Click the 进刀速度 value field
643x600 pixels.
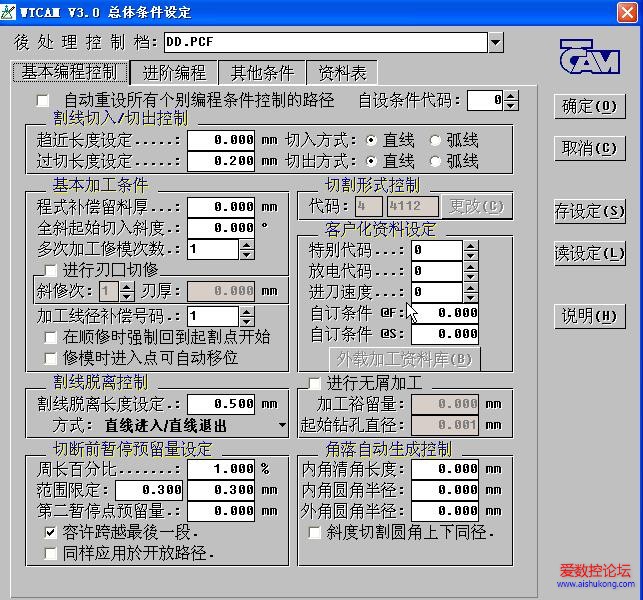click(437, 292)
